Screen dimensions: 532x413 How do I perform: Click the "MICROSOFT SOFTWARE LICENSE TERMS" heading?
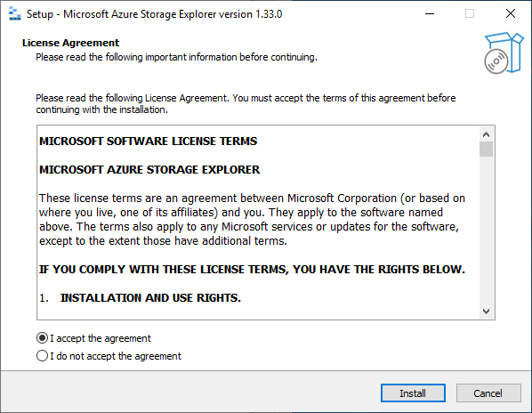[x=148, y=141]
